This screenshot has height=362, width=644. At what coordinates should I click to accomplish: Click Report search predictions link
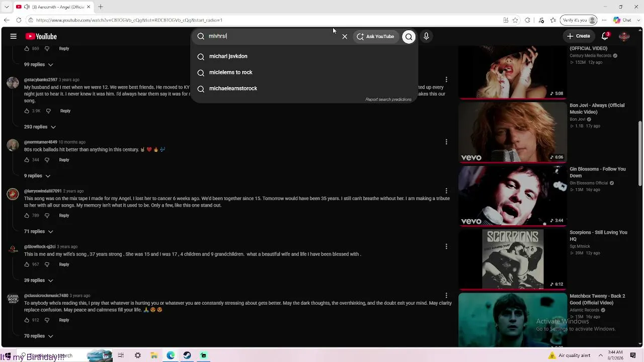[388, 100]
